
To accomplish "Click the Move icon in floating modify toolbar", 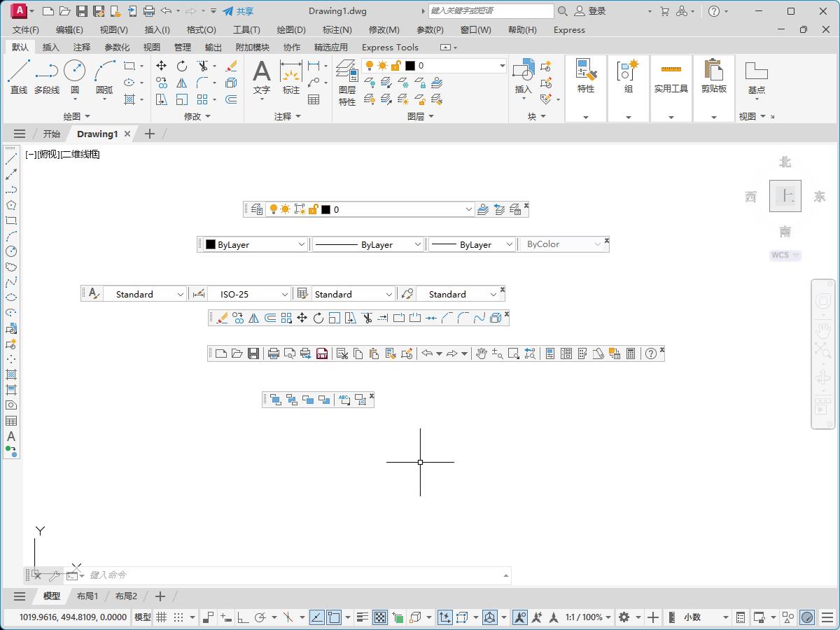I will click(302, 318).
